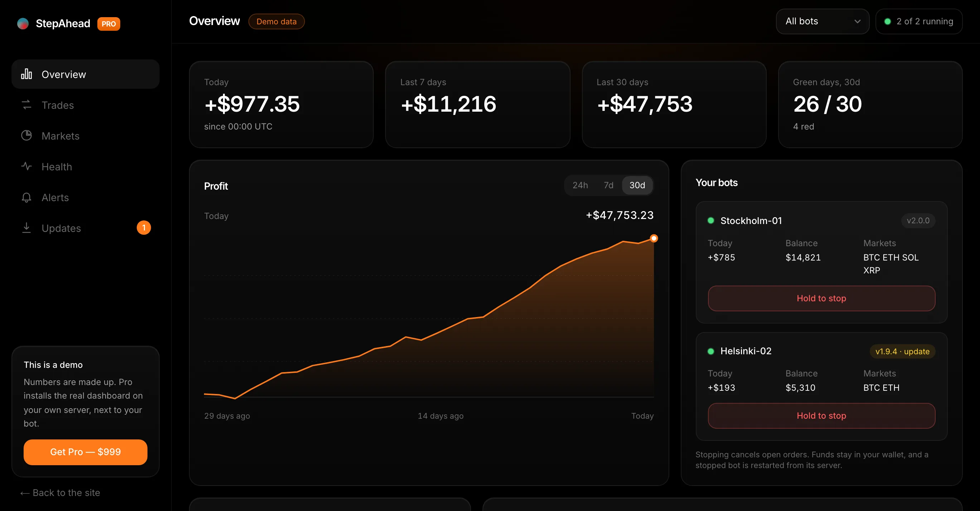The image size is (980, 511).
Task: Switch profit chart to 7d
Action: coord(608,185)
